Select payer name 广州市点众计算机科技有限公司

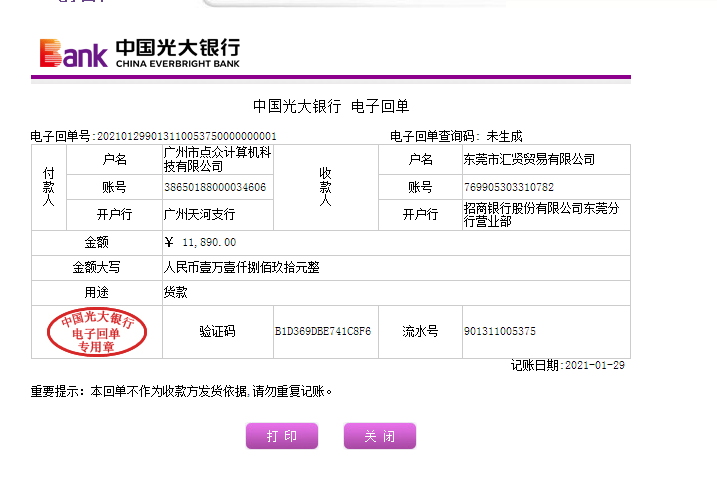point(218,159)
